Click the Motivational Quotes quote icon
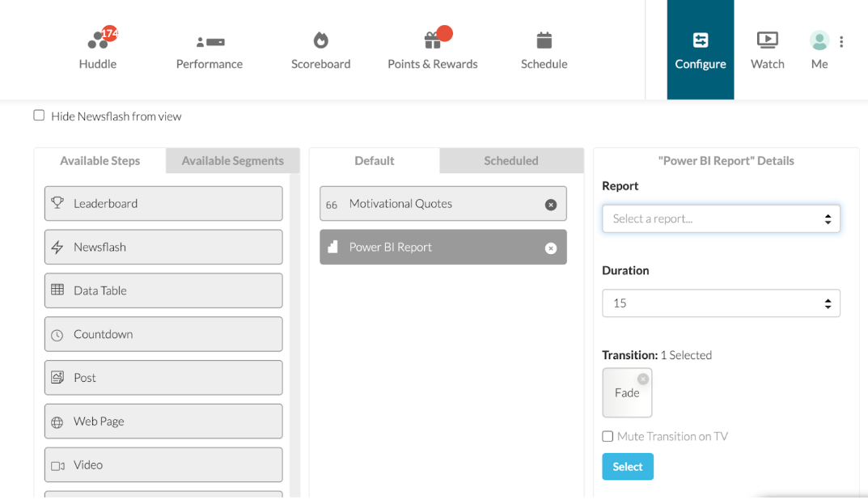 pos(332,205)
